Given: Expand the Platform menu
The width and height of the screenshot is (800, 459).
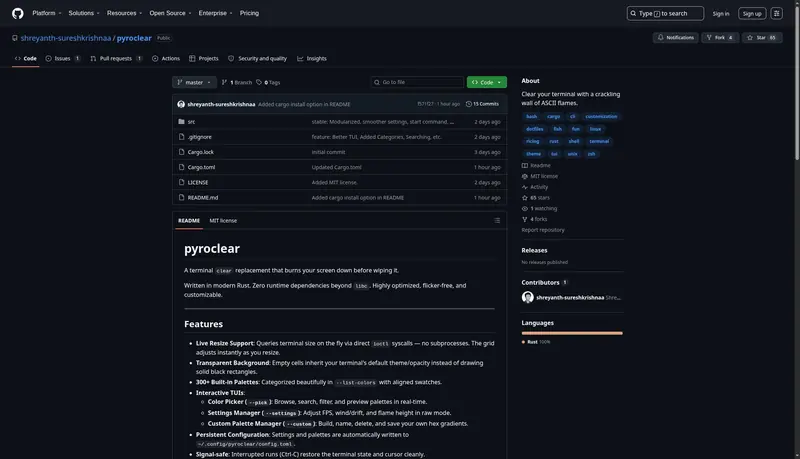Looking at the screenshot, I should coord(46,13).
